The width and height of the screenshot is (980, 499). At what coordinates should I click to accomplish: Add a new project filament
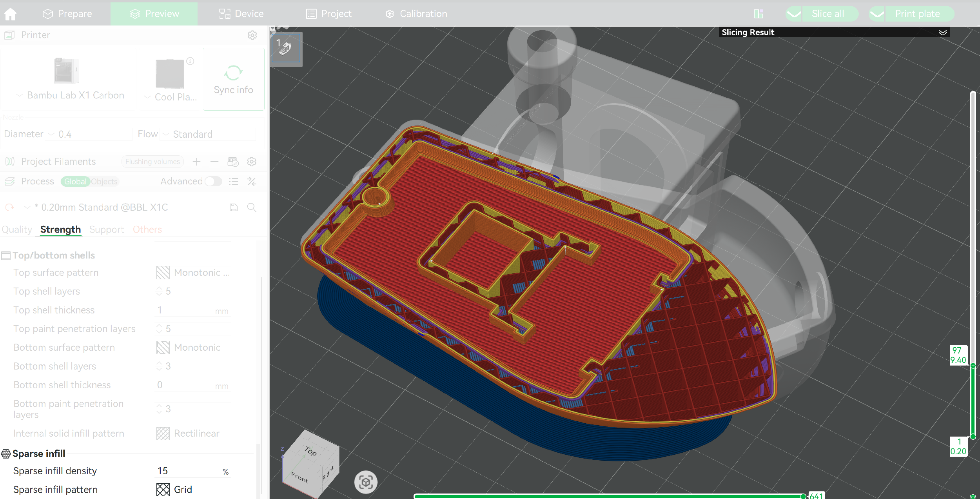pyautogui.click(x=196, y=162)
